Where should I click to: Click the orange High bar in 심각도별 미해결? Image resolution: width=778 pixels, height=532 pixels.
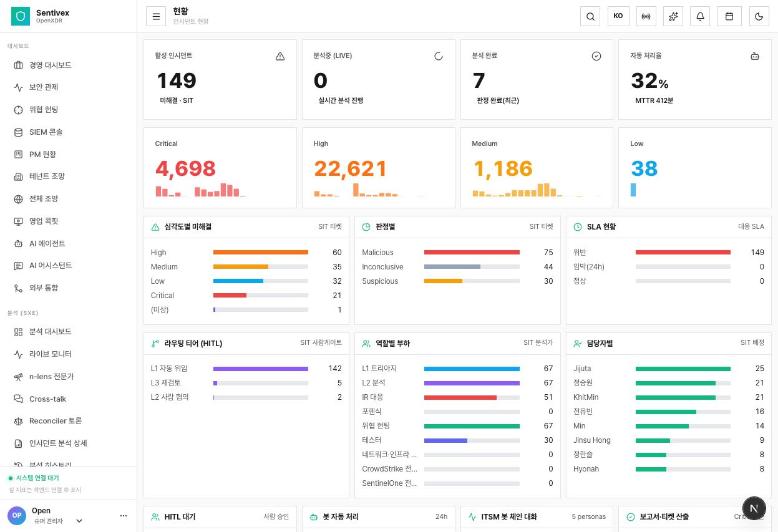pyautogui.click(x=261, y=253)
